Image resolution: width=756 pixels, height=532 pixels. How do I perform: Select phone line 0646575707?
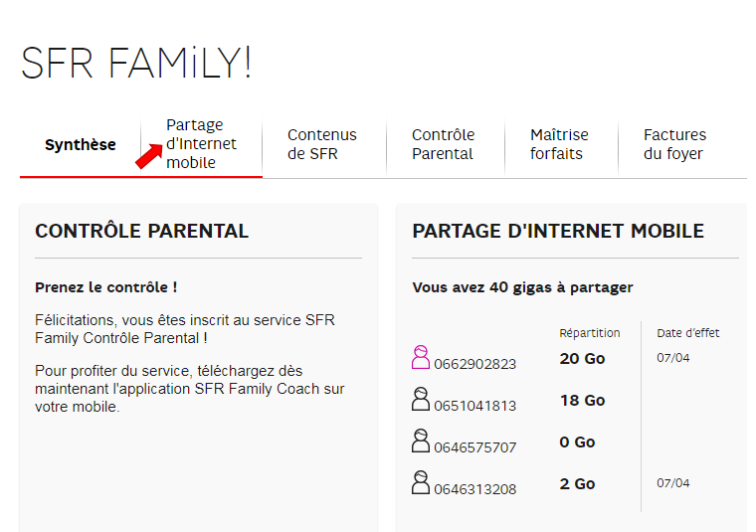click(474, 447)
